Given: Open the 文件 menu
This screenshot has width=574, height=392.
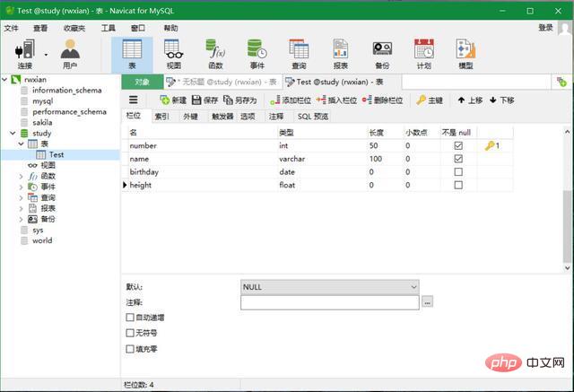Looking at the screenshot, I should [x=11, y=28].
